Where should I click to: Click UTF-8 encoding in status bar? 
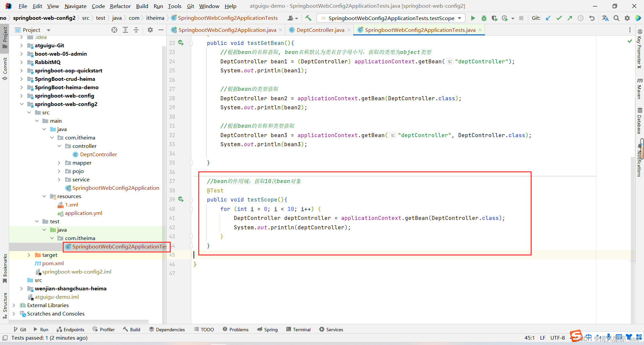pyautogui.click(x=557, y=338)
